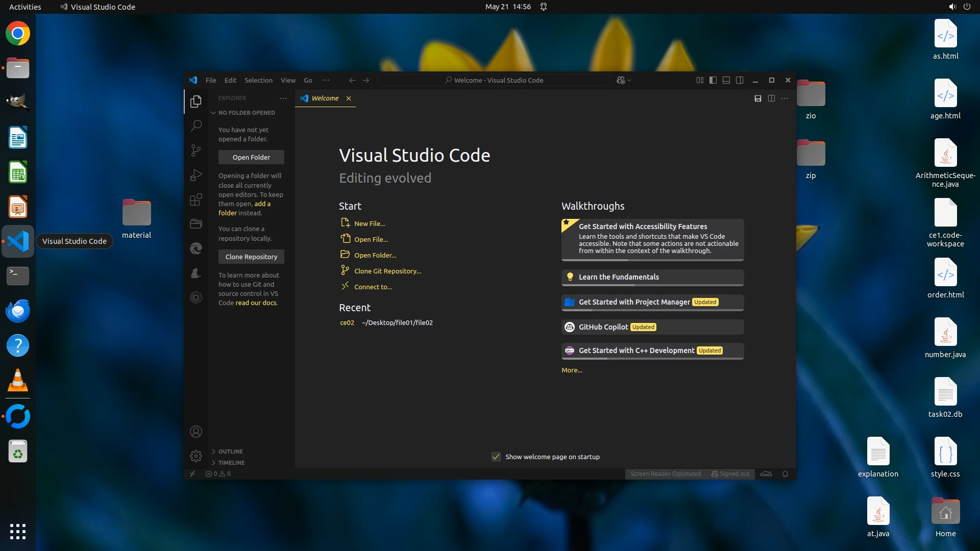This screenshot has width=980, height=551.
Task: Open recent folder ce02
Action: 347,322
